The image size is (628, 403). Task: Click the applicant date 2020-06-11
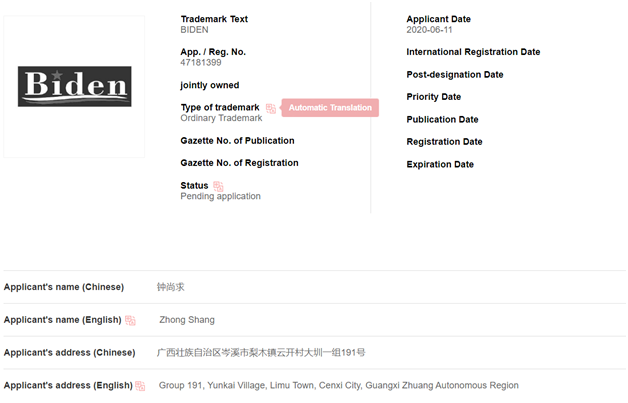point(429,30)
